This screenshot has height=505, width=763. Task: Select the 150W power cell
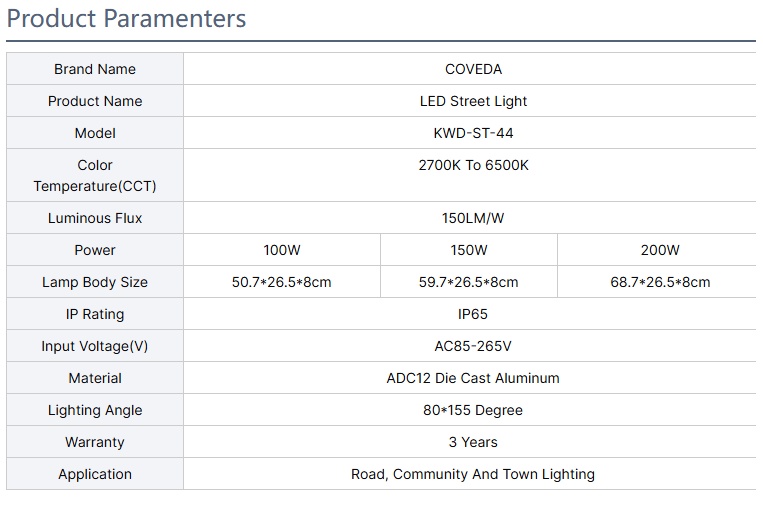pyautogui.click(x=468, y=250)
